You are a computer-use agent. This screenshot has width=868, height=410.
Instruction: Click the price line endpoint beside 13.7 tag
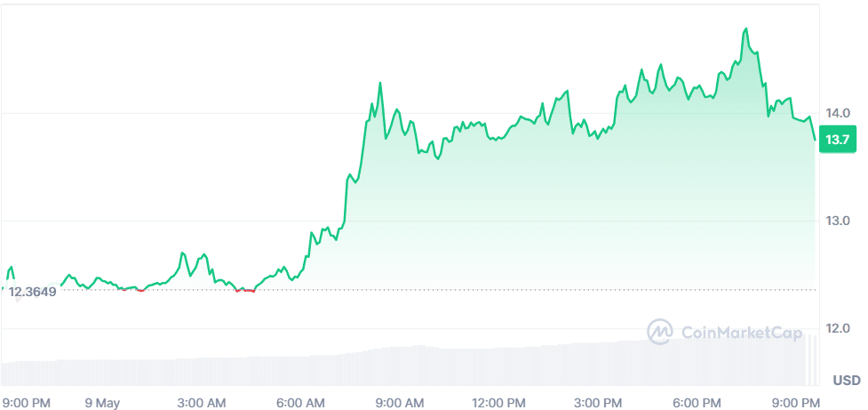[x=815, y=140]
